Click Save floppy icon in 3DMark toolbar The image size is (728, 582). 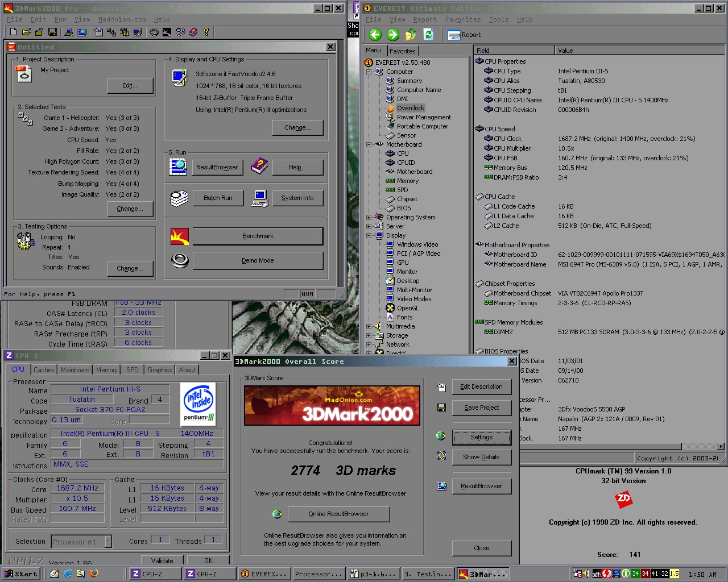tap(52, 32)
